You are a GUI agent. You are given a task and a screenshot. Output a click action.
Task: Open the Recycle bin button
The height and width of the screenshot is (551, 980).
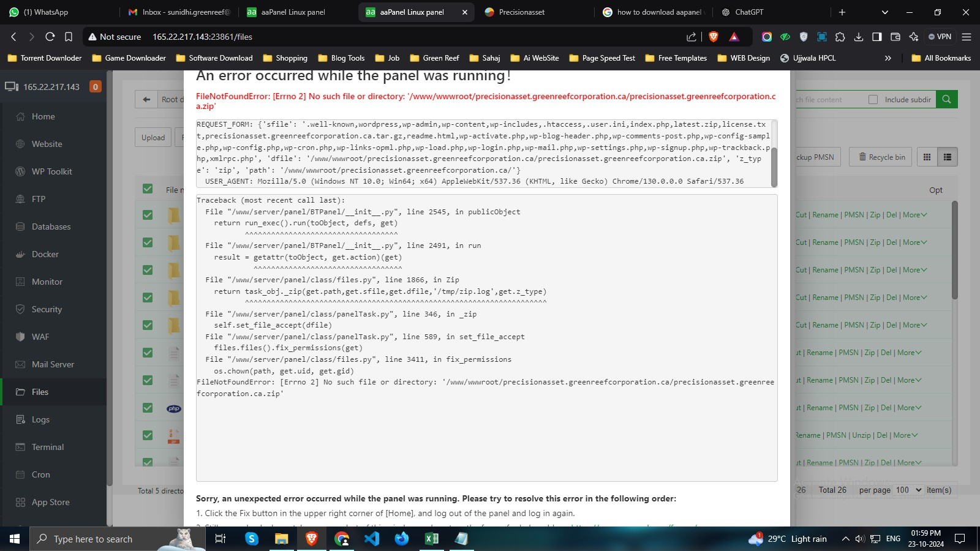(x=882, y=157)
